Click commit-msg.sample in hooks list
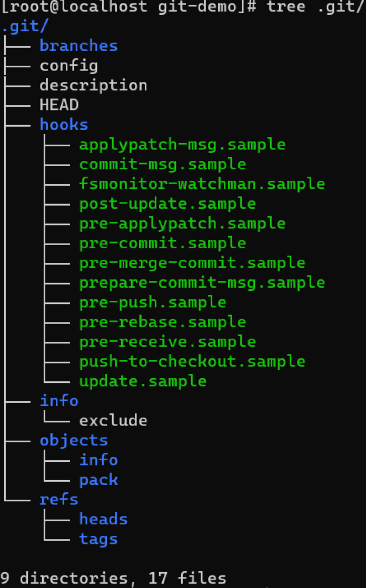This screenshot has width=366, height=588. pyautogui.click(x=163, y=164)
